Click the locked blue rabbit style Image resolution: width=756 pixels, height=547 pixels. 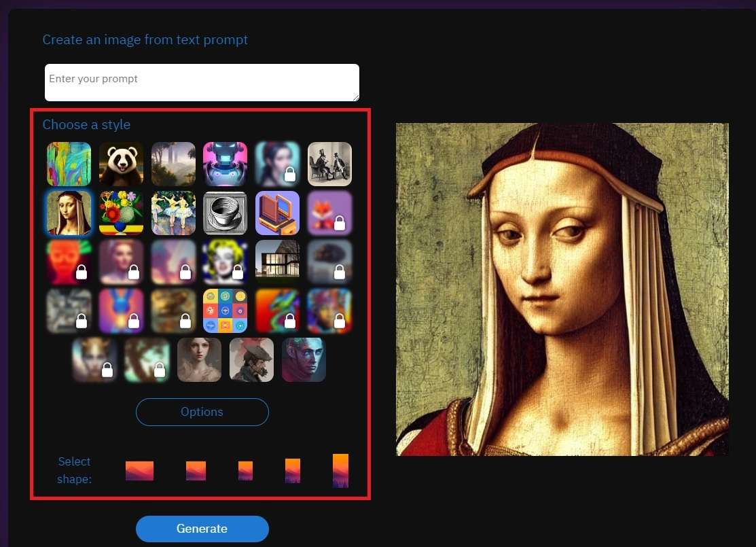pyautogui.click(x=121, y=311)
